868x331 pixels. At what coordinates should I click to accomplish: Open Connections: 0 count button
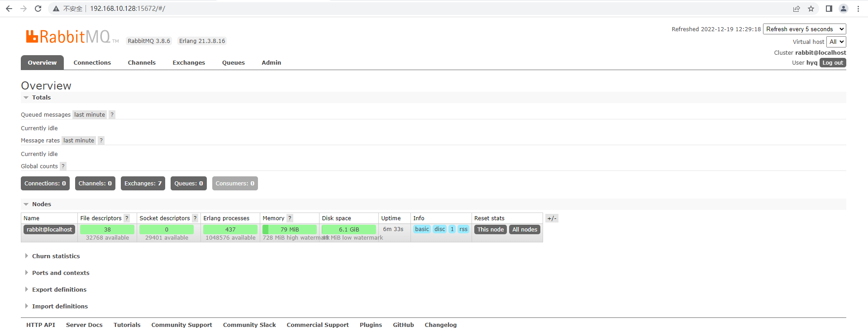click(x=45, y=184)
